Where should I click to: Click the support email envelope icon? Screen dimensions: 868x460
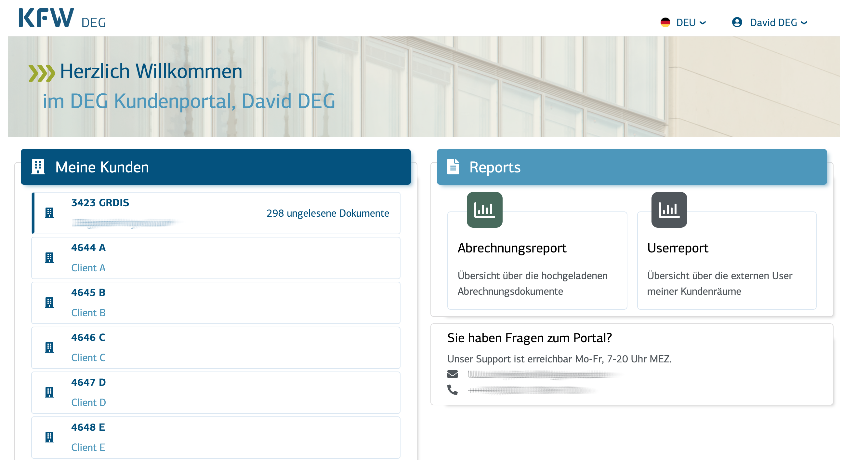[x=452, y=374]
